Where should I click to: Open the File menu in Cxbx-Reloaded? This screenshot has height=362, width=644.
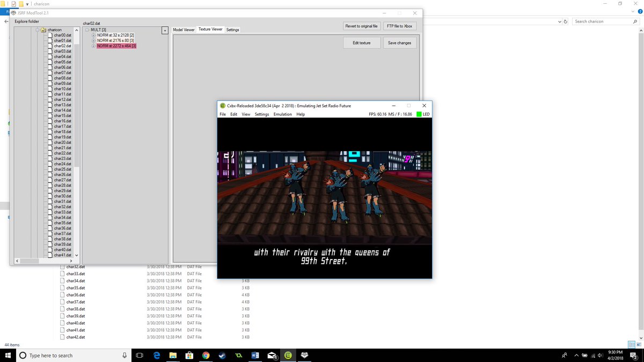pyautogui.click(x=223, y=114)
